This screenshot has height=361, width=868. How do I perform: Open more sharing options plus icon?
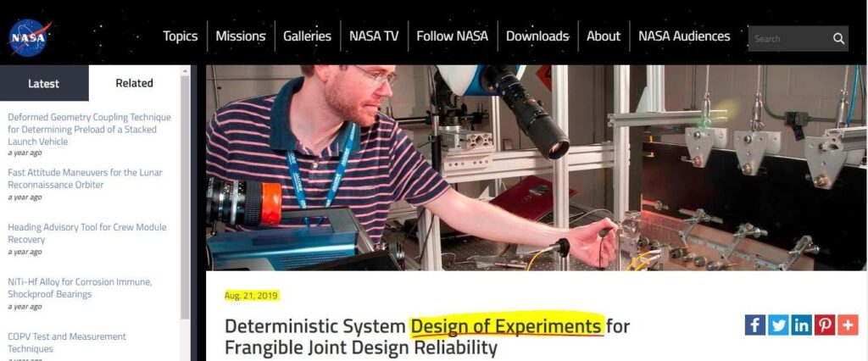click(848, 325)
